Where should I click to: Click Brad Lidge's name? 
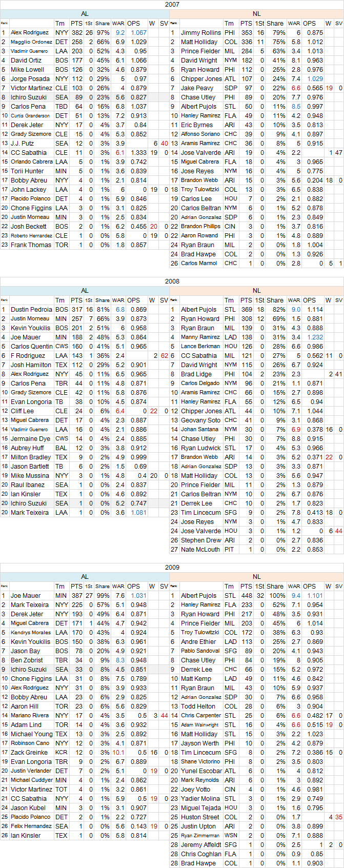click(196, 374)
